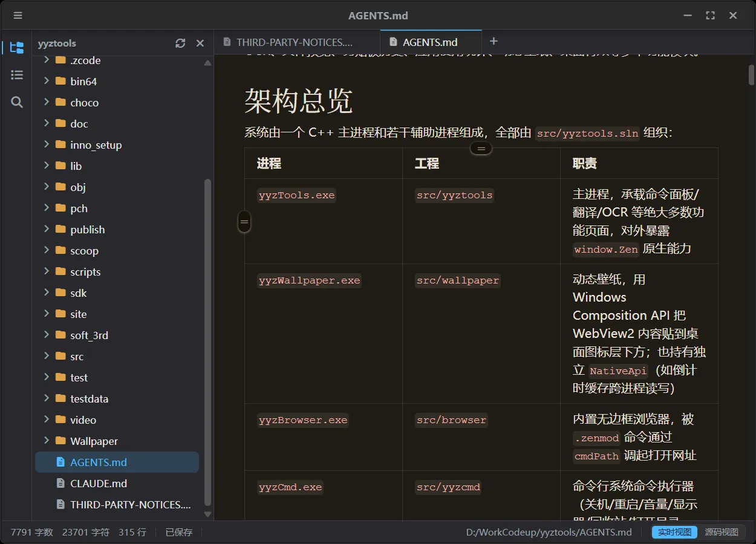Screen dimensions: 756x544
Task: Click the src/yyztools.sln inline code
Action: [x=587, y=134]
